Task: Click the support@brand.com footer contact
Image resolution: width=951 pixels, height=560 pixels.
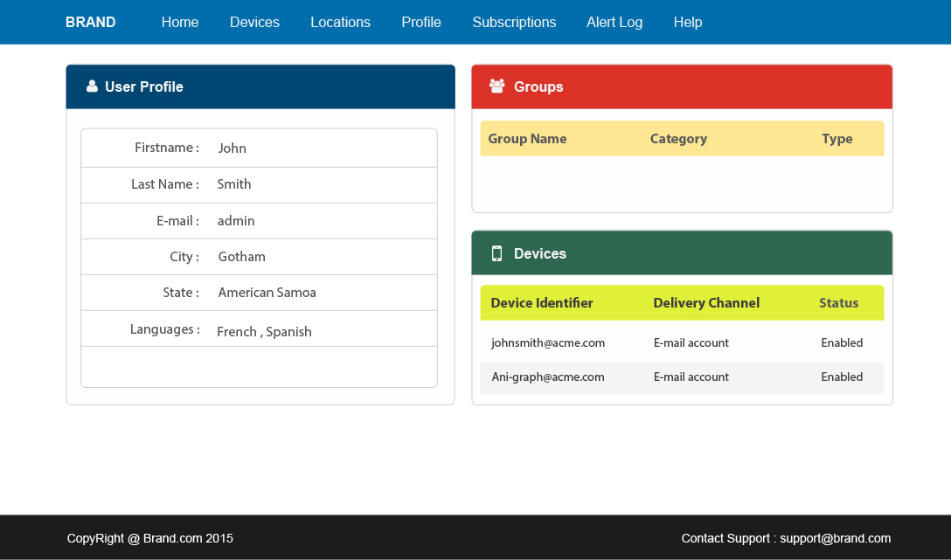Action: tap(835, 538)
